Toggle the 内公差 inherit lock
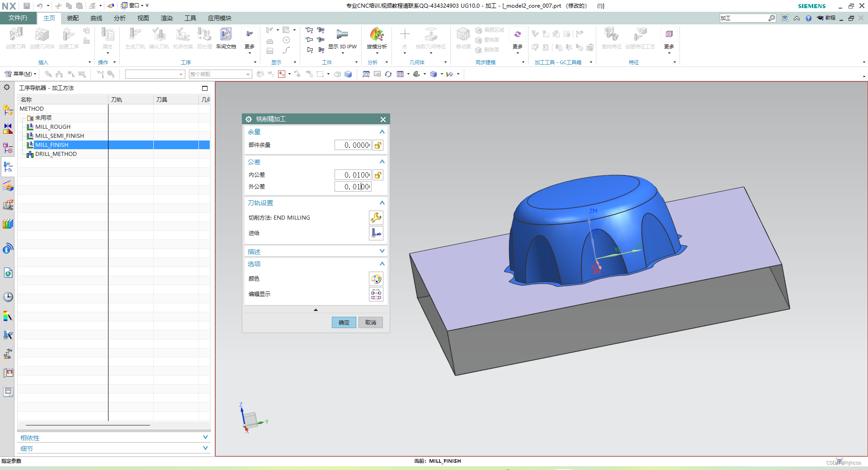This screenshot has height=470, width=868. [x=378, y=175]
